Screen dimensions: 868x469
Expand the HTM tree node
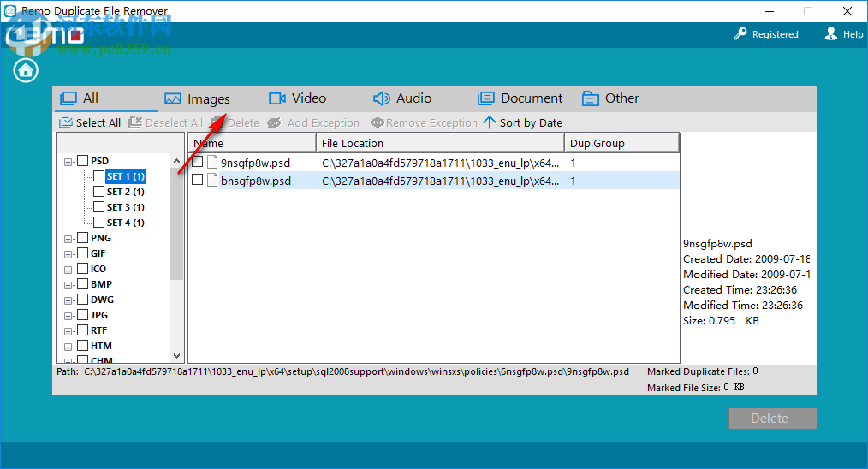tap(68, 347)
